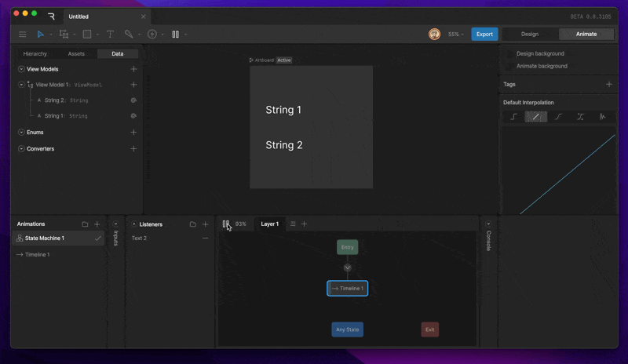Toggle Animate background checkbox
Screen dimensions: 628x364
(x=509, y=66)
